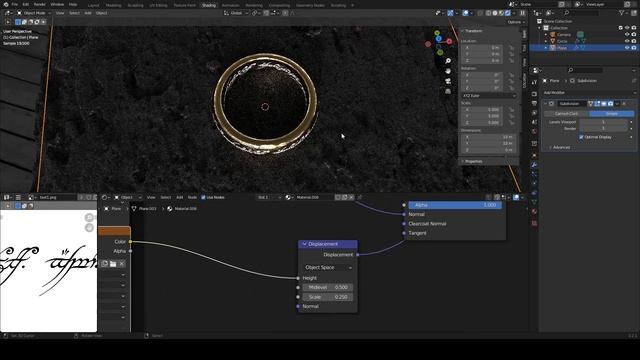
Task: Toggle Optimal Display checkbox
Action: [581, 137]
